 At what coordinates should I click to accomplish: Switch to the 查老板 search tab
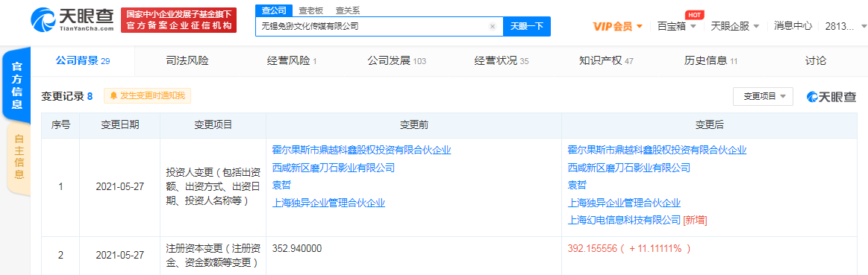[310, 10]
